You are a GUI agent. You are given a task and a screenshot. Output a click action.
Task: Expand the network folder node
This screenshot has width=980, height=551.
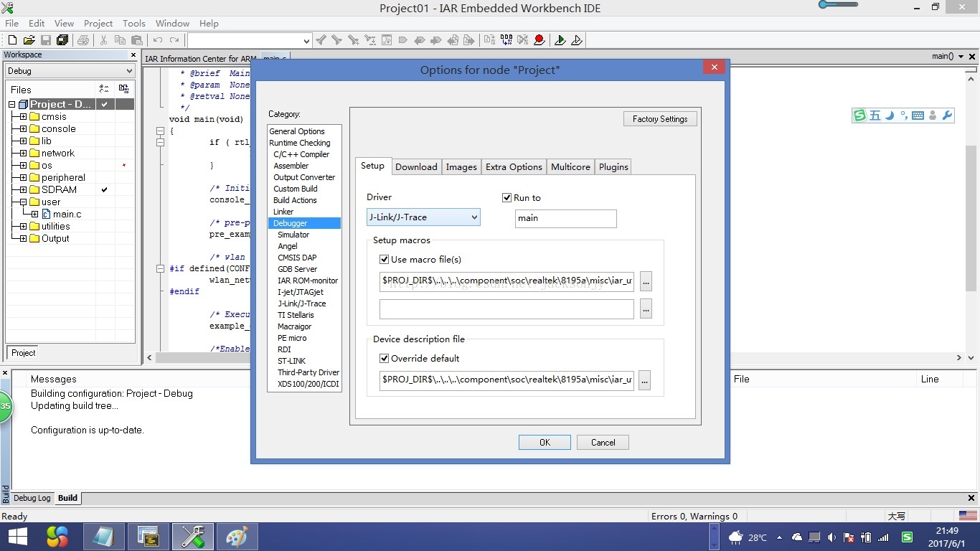[23, 154]
